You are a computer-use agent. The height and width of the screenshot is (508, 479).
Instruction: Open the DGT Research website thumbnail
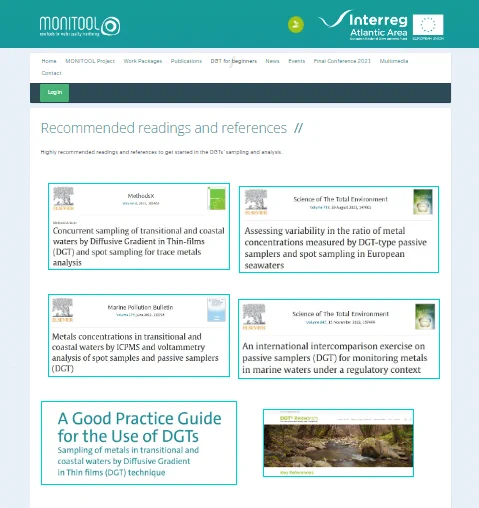point(338,443)
